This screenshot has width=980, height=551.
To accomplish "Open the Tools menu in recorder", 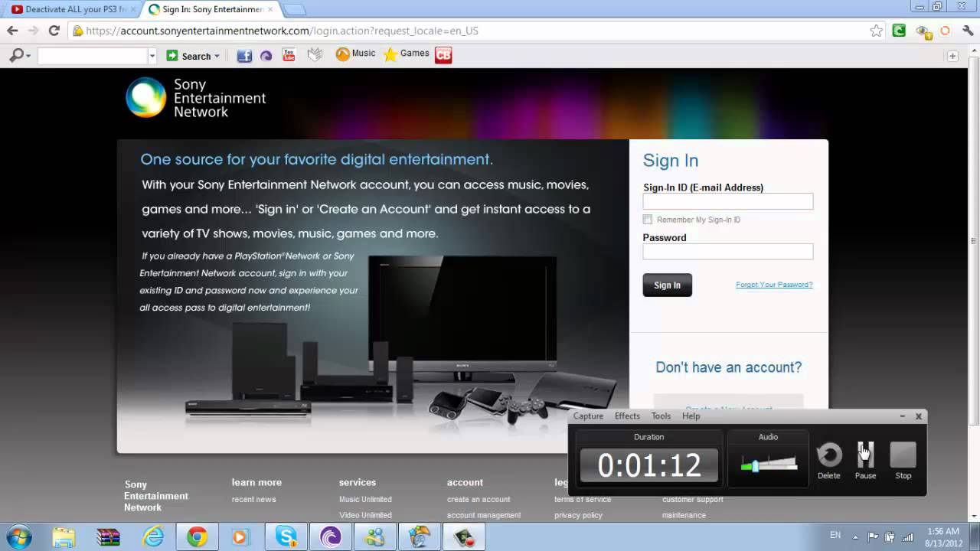I will click(x=661, y=416).
